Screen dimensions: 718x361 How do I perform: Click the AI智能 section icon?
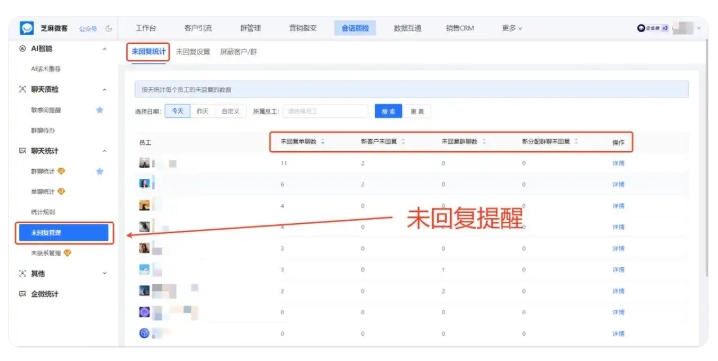tap(22, 49)
